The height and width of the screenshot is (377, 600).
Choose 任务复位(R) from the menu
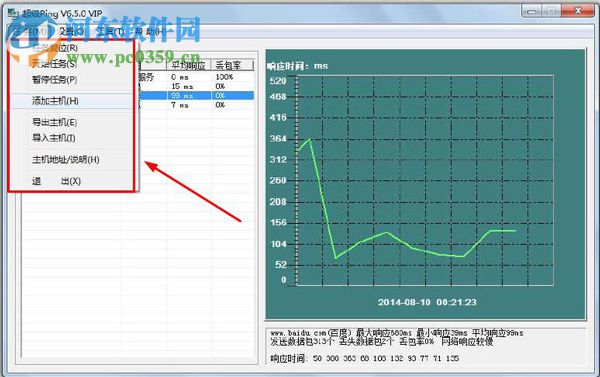click(55, 48)
